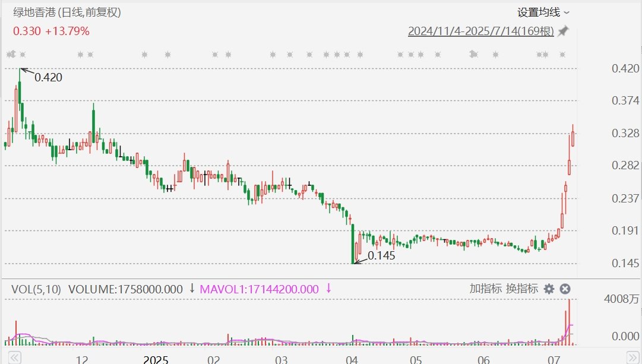This screenshot has width=642, height=364.
Task: Select the tallest red volume bar in July
Action: 569,322
